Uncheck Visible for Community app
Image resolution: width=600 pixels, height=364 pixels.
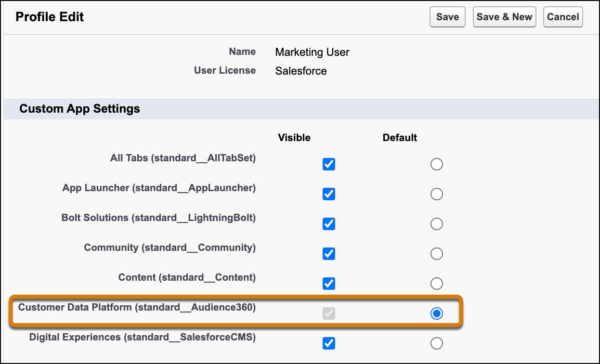coord(329,254)
